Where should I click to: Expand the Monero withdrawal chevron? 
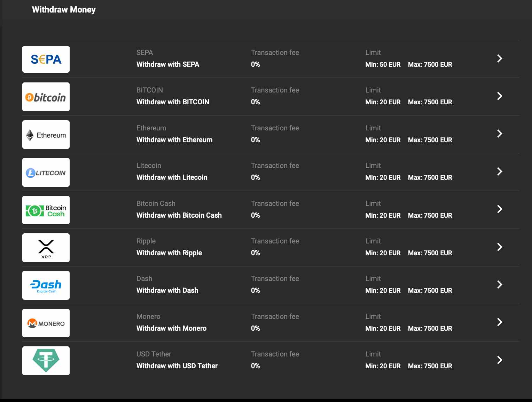click(500, 322)
